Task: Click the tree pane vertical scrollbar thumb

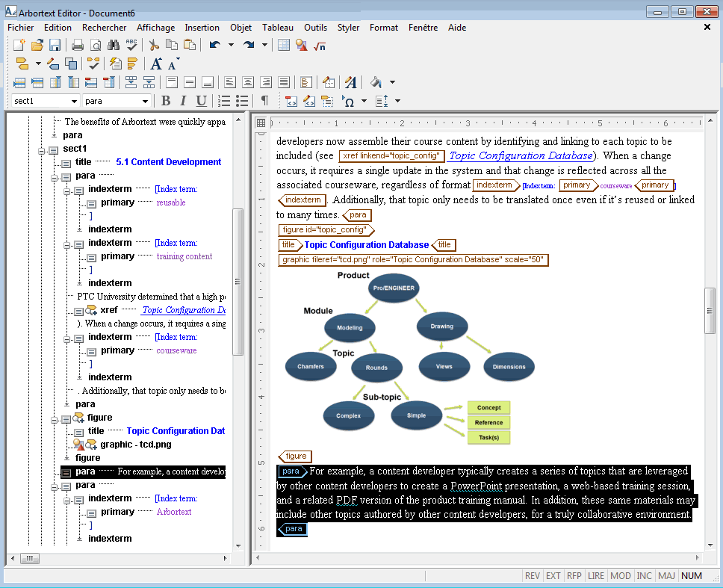Action: pyautogui.click(x=238, y=282)
